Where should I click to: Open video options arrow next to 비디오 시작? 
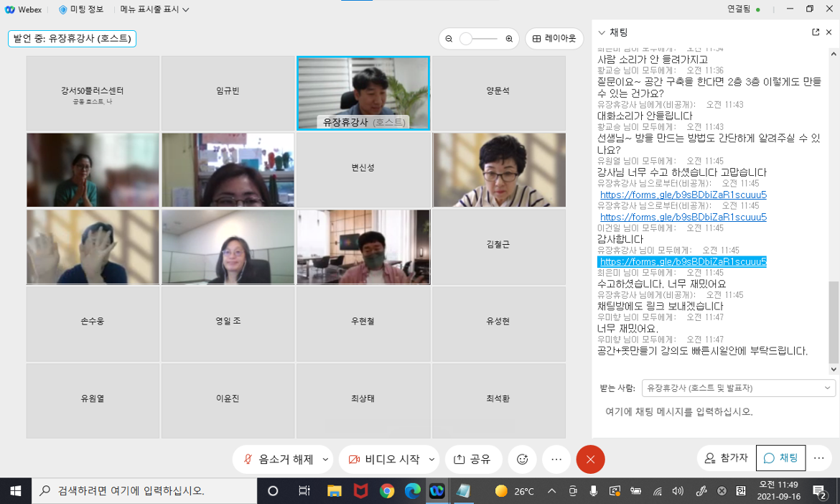[431, 459]
